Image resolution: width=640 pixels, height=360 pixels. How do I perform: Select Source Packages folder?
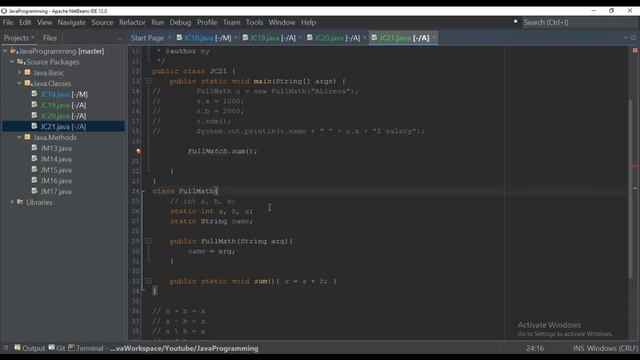click(52, 62)
